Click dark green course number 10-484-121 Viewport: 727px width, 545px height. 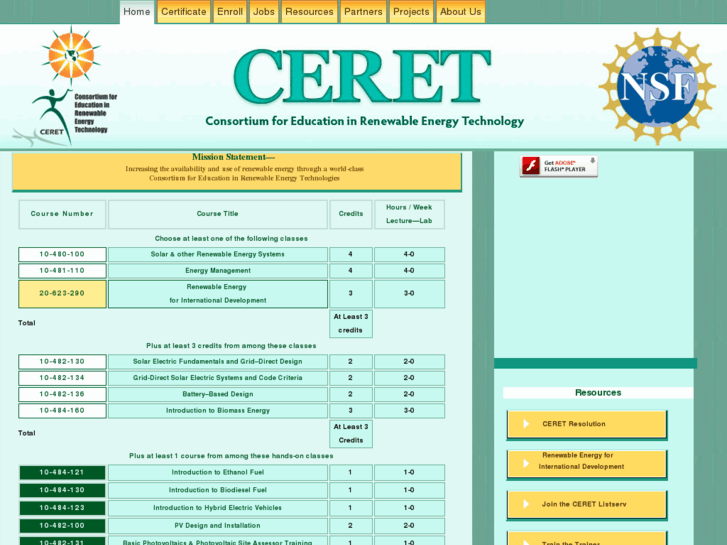coord(62,472)
